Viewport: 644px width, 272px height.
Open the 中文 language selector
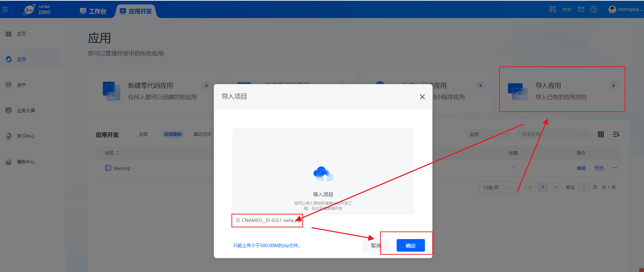pos(567,10)
